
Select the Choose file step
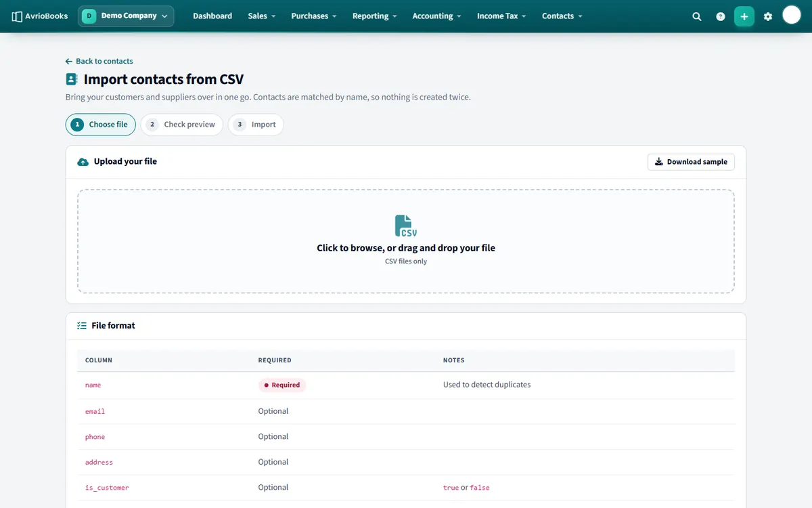pyautogui.click(x=101, y=125)
